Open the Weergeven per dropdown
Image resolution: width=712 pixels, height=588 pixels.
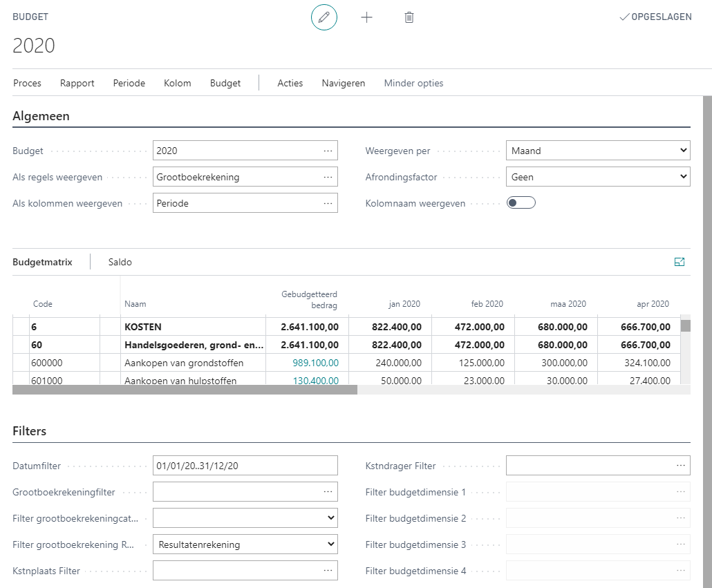[x=597, y=151]
